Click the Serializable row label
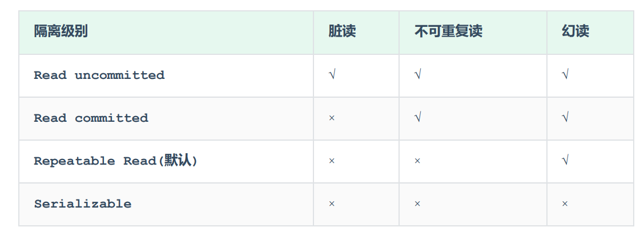This screenshot has height=235, width=644. (x=83, y=204)
